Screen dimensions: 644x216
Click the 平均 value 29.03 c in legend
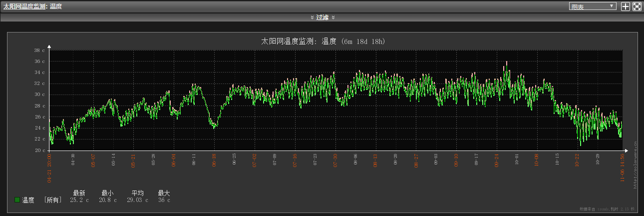click(x=137, y=200)
